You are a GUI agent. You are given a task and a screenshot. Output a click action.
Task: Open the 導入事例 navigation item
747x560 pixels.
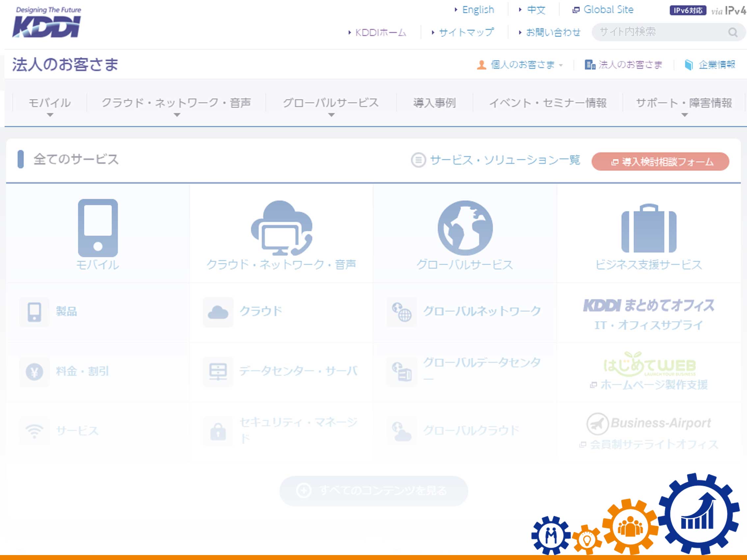(x=434, y=103)
